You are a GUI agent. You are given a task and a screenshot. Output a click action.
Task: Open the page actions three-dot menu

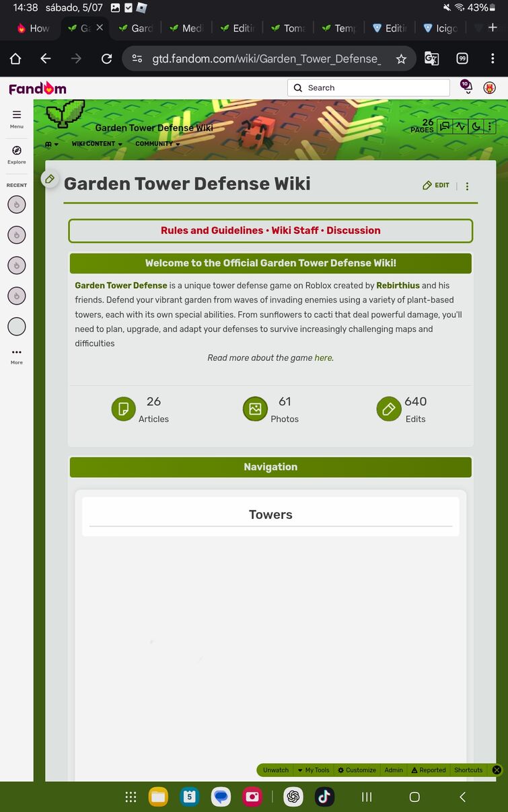[468, 186]
